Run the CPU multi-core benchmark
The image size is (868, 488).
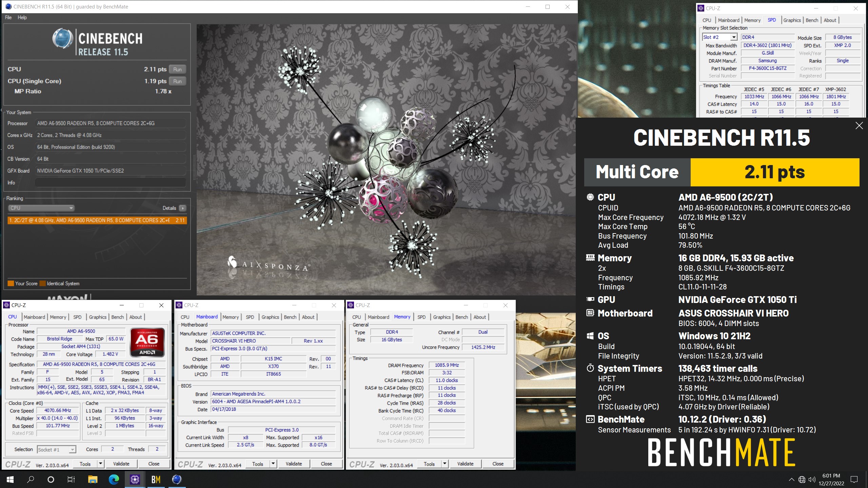[177, 69]
